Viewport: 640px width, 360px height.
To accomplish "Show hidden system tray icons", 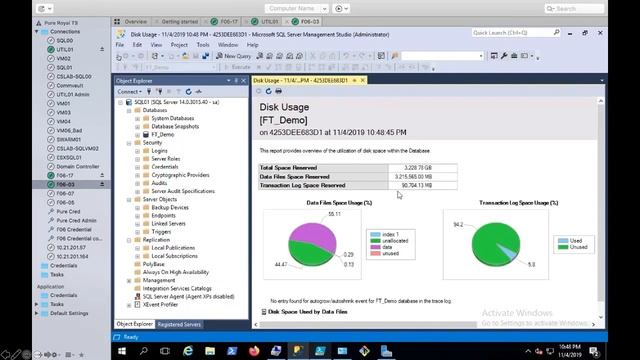I will tap(528, 351).
